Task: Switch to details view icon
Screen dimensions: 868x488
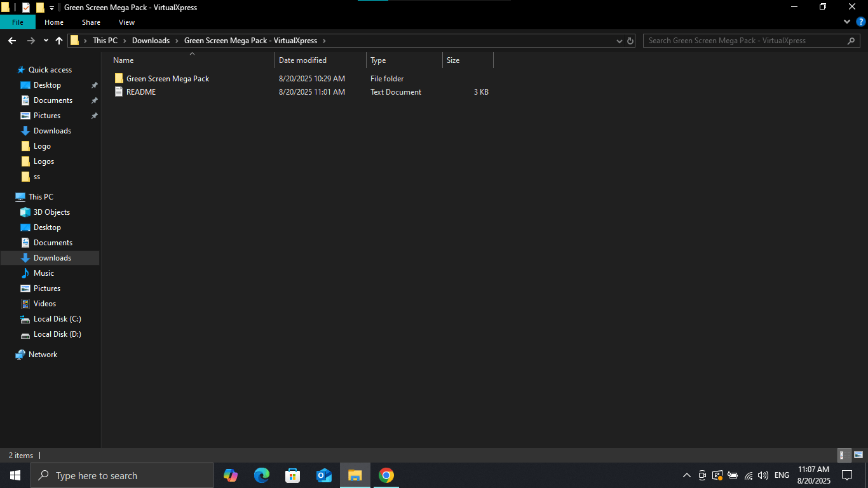Action: (844, 455)
